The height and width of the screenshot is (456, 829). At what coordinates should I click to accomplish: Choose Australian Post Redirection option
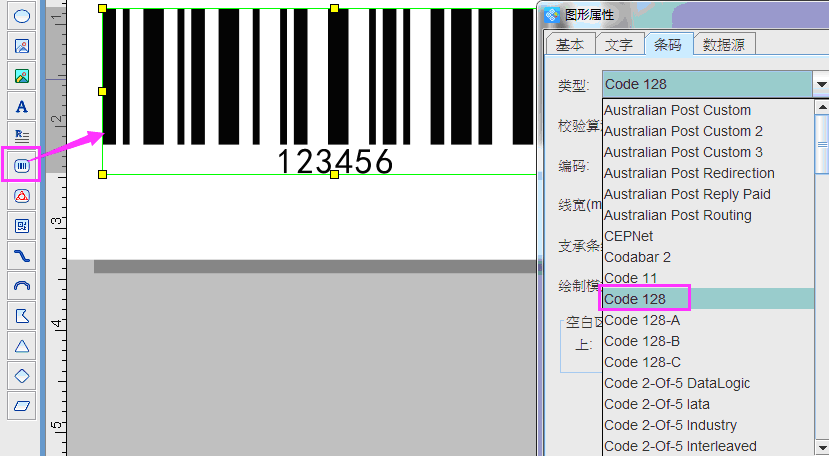click(708, 173)
